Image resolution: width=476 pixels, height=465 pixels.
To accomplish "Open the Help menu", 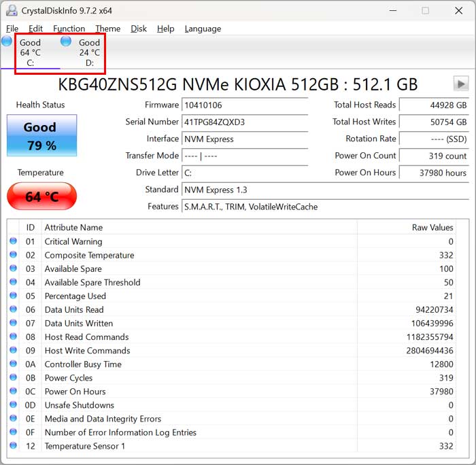I will pyautogui.click(x=165, y=29).
